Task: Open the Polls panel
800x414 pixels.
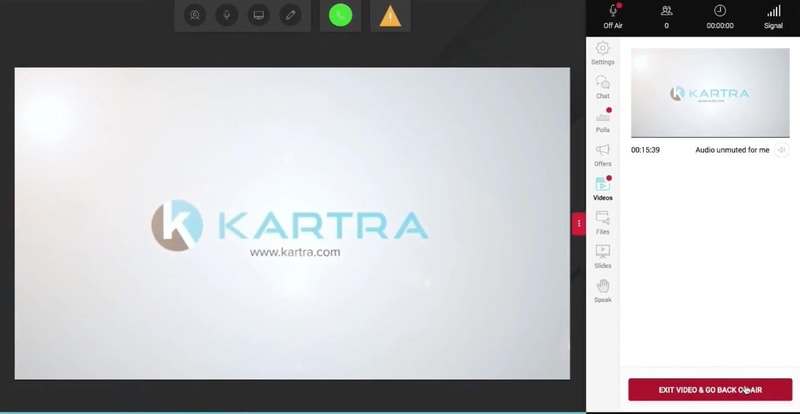Action: click(603, 121)
